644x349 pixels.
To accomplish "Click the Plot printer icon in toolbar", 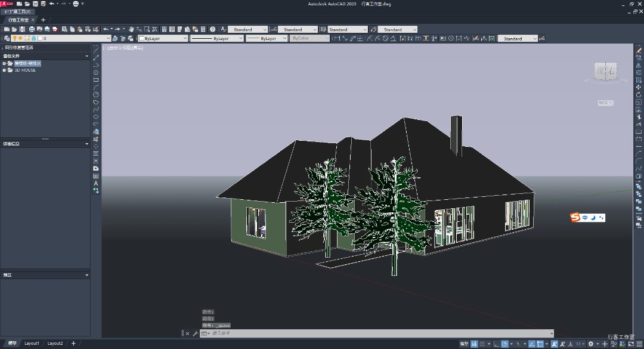I will tap(32, 29).
